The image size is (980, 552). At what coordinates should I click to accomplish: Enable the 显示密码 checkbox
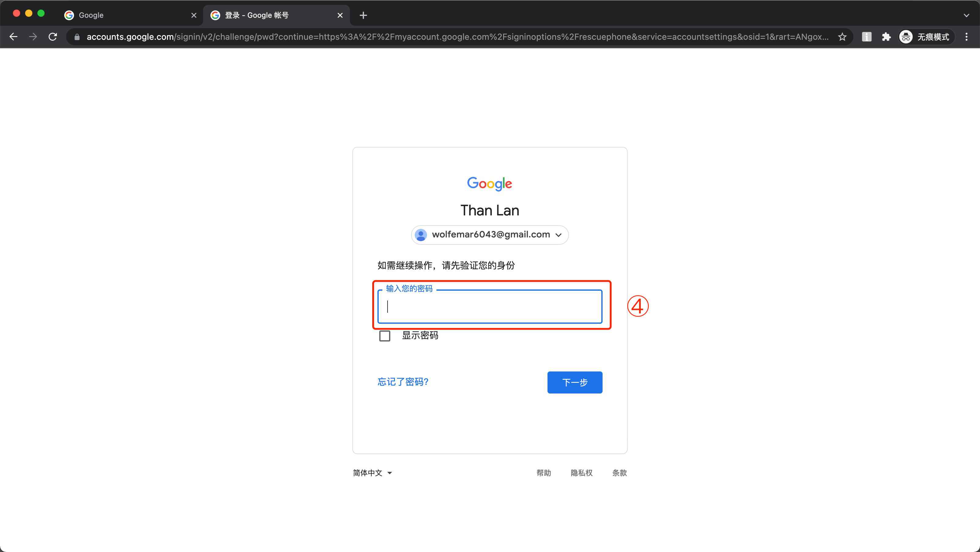384,335
